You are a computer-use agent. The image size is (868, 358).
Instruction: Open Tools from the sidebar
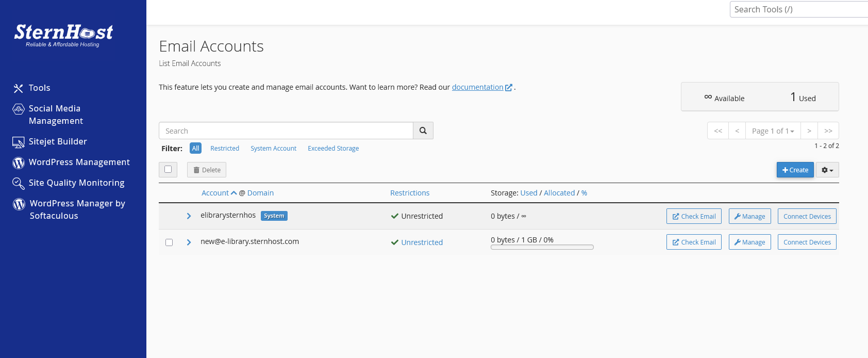point(39,88)
